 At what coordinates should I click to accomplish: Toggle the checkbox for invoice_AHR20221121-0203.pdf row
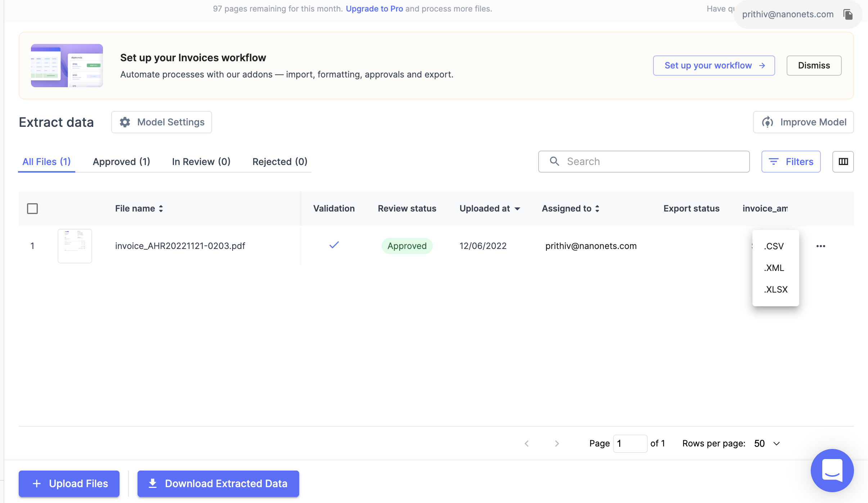(x=32, y=246)
